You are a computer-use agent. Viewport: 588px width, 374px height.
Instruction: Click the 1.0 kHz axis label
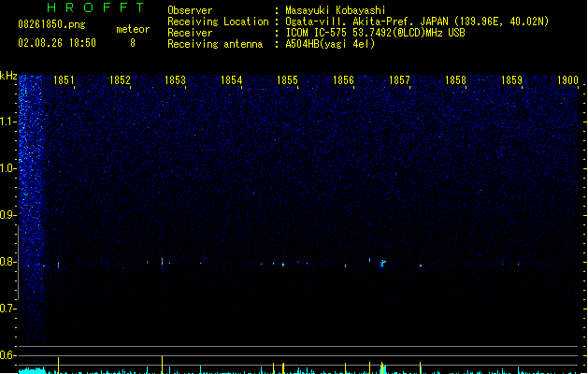tap(7, 168)
